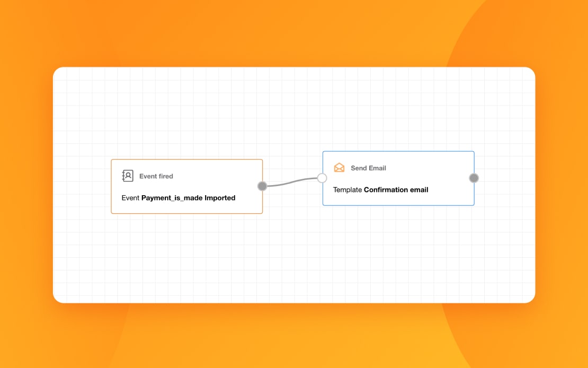Select the Send Email node output connector
The height and width of the screenshot is (368, 588).
coord(474,178)
